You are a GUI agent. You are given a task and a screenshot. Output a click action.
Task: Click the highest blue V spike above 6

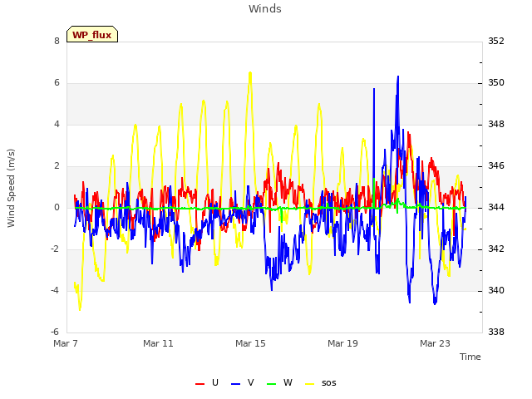[398, 76]
